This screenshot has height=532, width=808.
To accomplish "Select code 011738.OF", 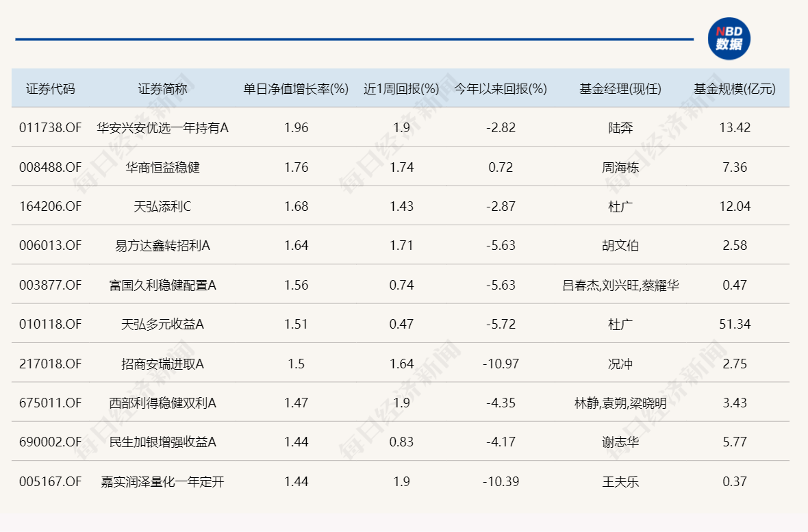I will (51, 127).
